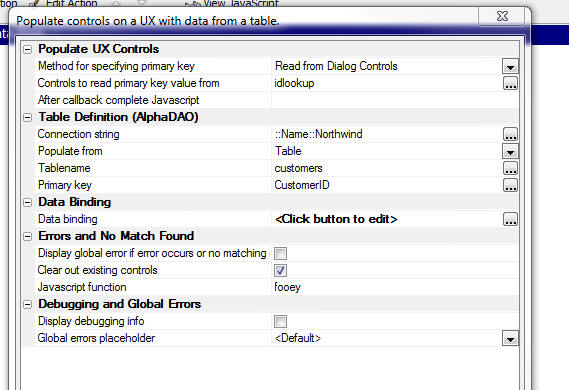Image resolution: width=569 pixels, height=390 pixels.
Task: Collapse the Errors and No Match Found section
Action: coord(28,236)
